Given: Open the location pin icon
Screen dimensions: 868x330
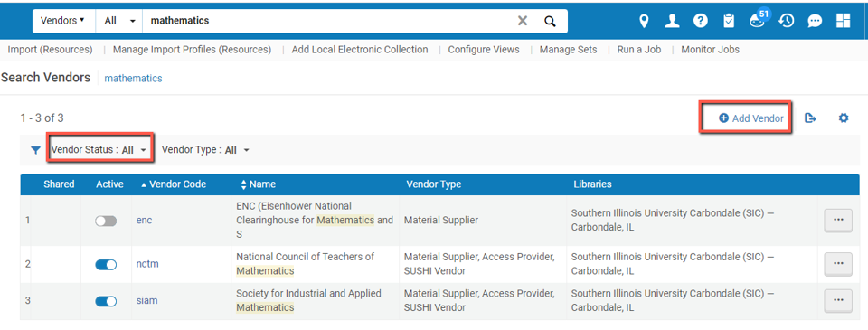Looking at the screenshot, I should [x=643, y=21].
